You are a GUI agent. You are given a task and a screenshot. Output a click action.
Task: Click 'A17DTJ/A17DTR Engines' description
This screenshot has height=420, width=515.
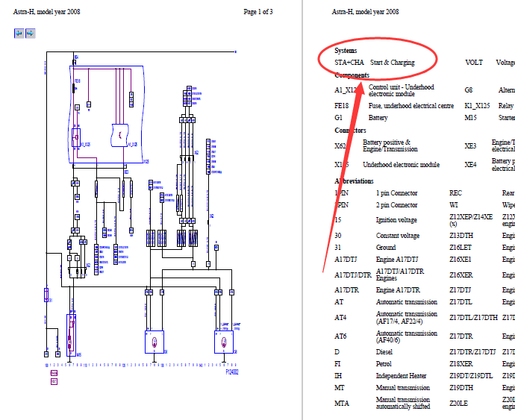(x=400, y=275)
